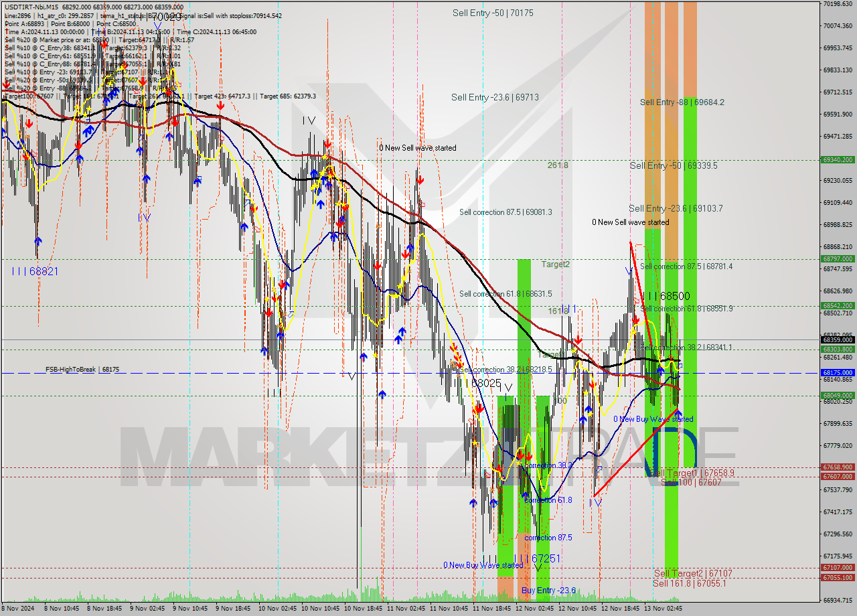
Task: Select the 'I I I 68821' wave label
Action: point(35,271)
